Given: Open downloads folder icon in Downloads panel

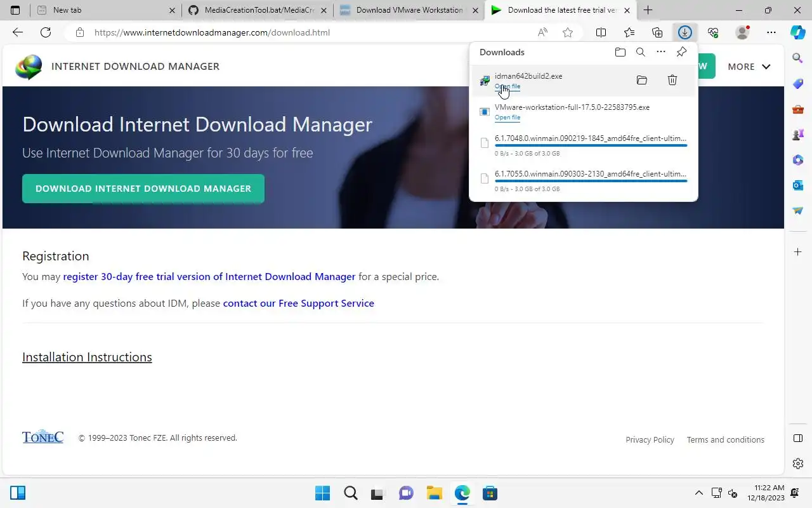Looking at the screenshot, I should [x=620, y=52].
